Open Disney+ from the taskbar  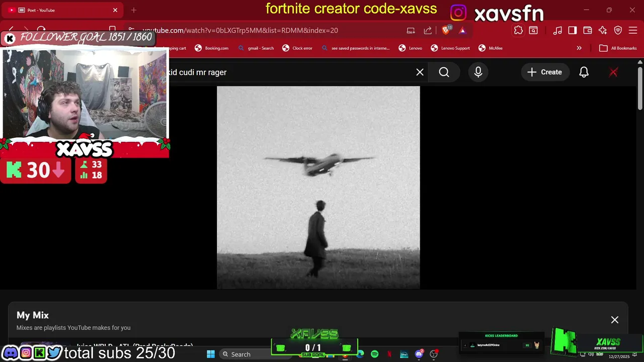404,354
